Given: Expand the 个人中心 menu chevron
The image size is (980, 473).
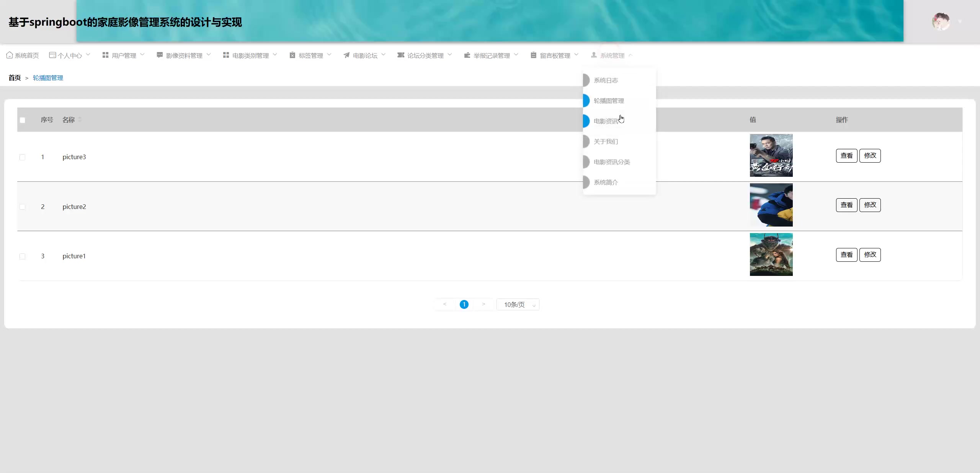Looking at the screenshot, I should click(x=88, y=55).
